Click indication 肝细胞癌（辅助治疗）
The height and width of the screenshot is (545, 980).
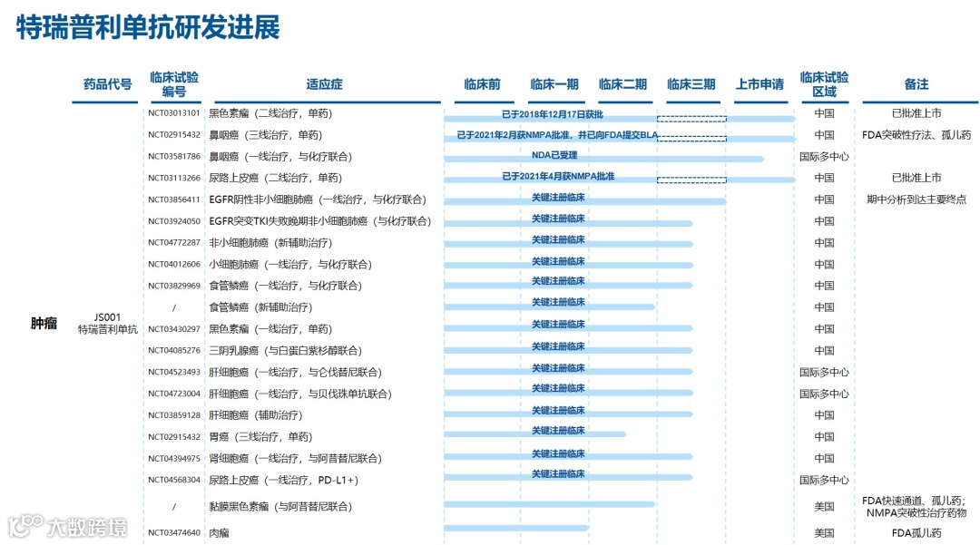click(x=256, y=415)
